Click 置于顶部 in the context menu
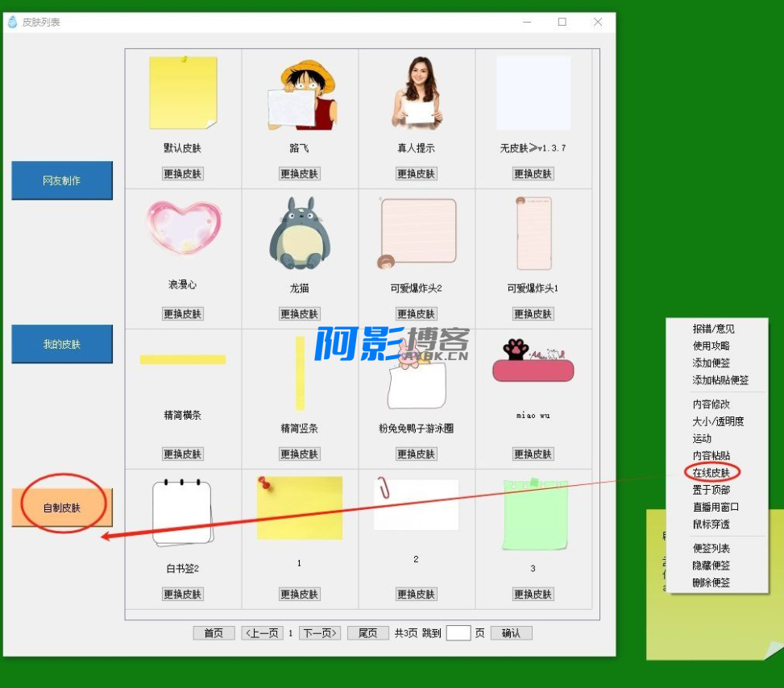This screenshot has width=784, height=688. coord(711,490)
